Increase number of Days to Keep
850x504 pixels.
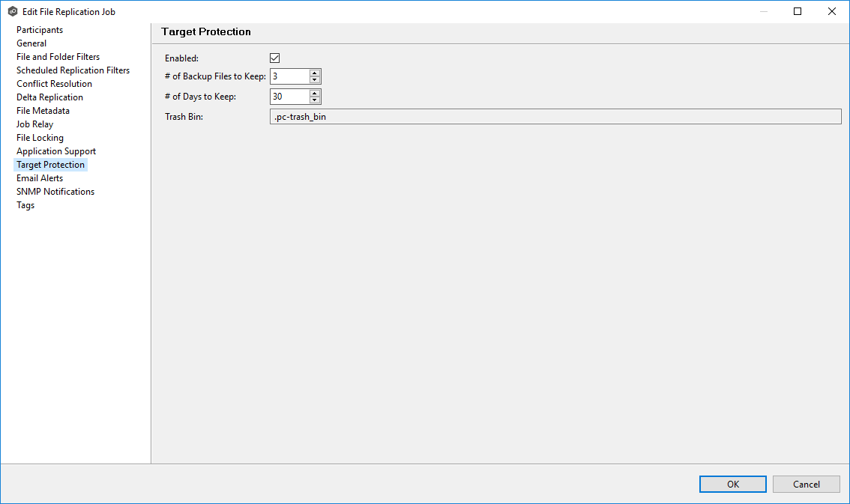[x=315, y=93]
